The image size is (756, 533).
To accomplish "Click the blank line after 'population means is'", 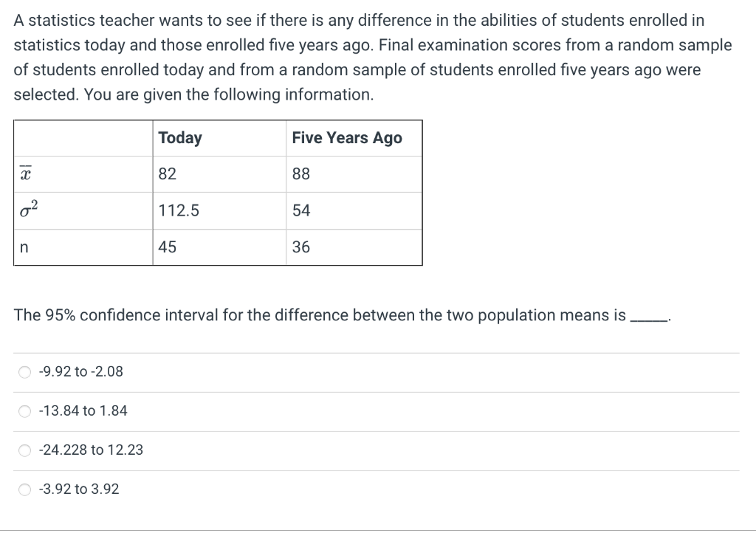I will (649, 320).
